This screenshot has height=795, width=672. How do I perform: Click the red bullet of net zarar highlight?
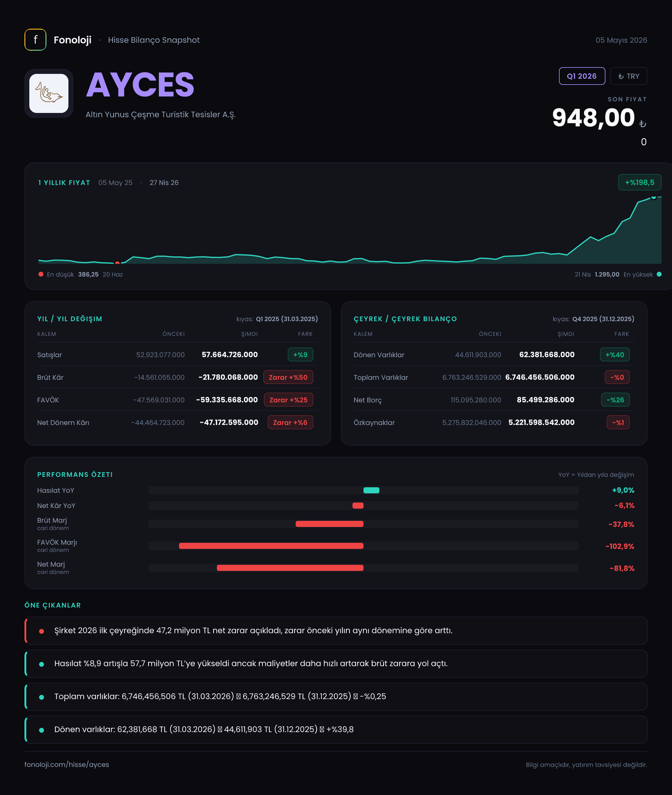(x=42, y=631)
